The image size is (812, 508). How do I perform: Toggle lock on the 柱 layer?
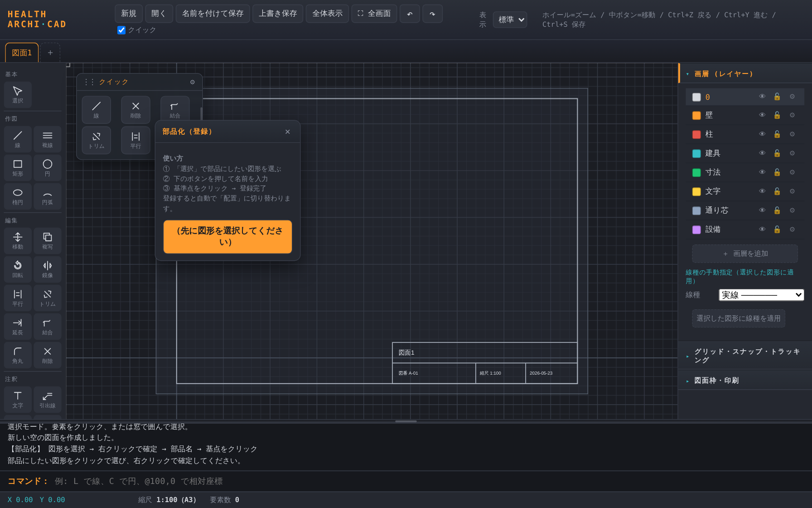pos(777,134)
